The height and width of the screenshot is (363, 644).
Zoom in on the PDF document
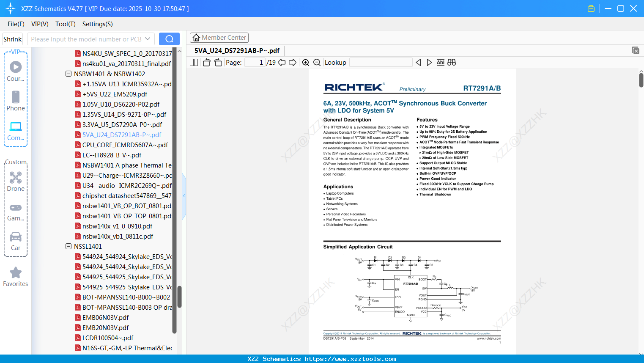306,63
